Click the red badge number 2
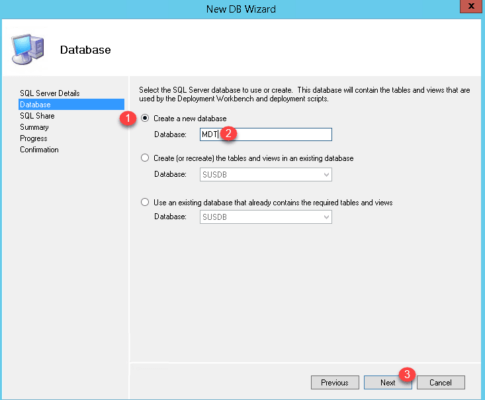The image size is (485, 400). tap(228, 133)
